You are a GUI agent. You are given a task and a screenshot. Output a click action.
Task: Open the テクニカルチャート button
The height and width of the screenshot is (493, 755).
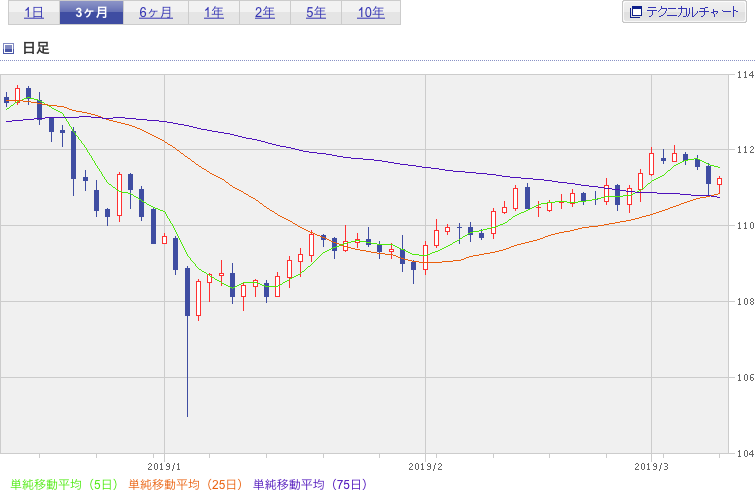[x=684, y=12]
